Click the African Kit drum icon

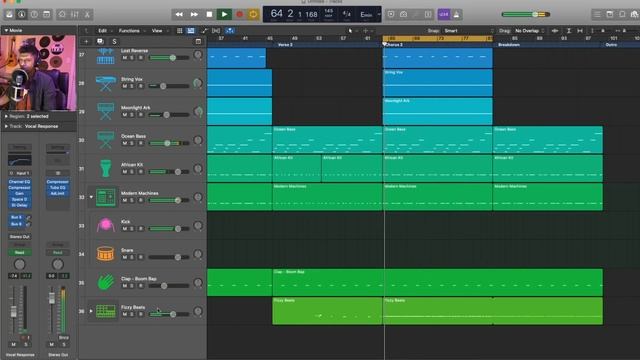[105, 168]
